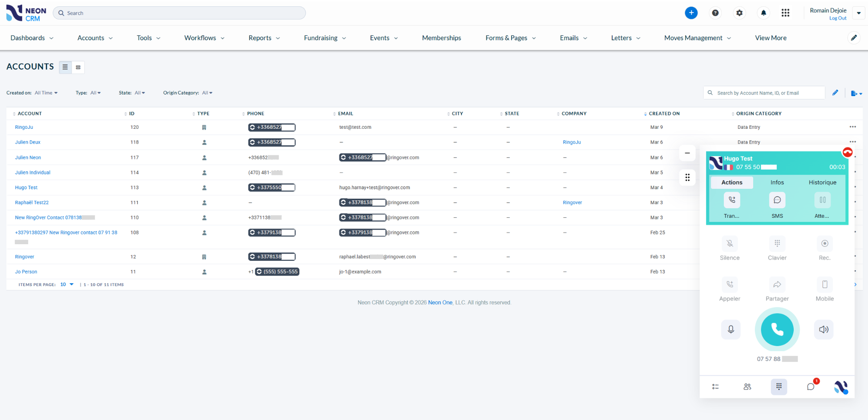The height and width of the screenshot is (420, 868).
Task: Start call recording with Rec. icon
Action: 824,244
